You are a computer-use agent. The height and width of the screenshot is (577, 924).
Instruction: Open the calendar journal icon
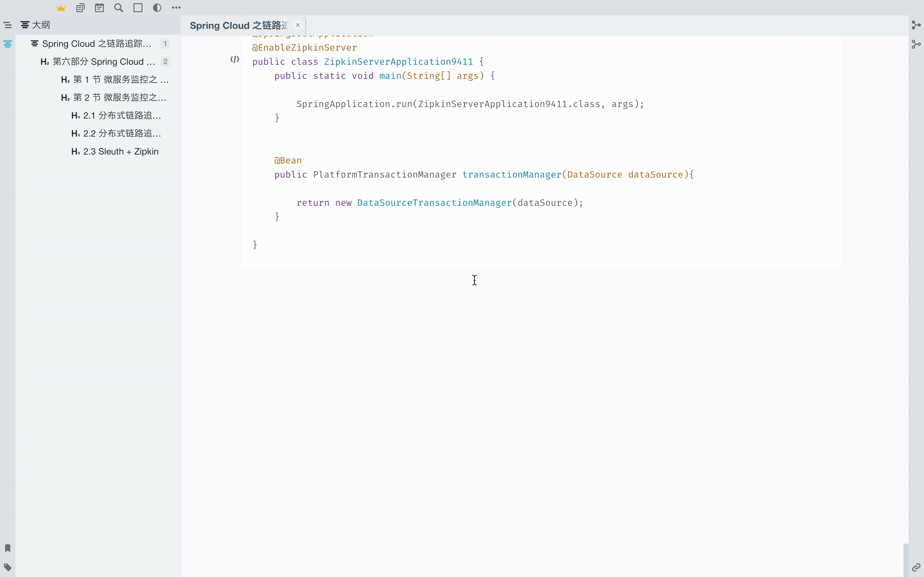(100, 8)
